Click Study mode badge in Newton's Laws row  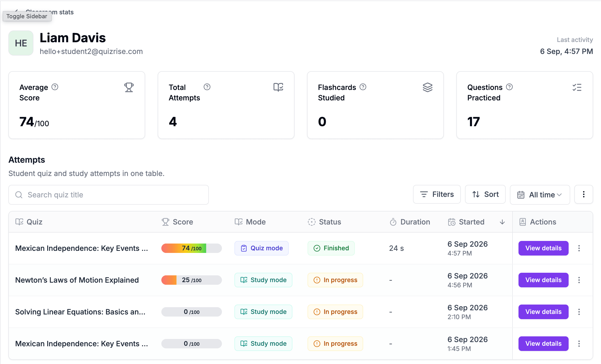click(x=263, y=280)
